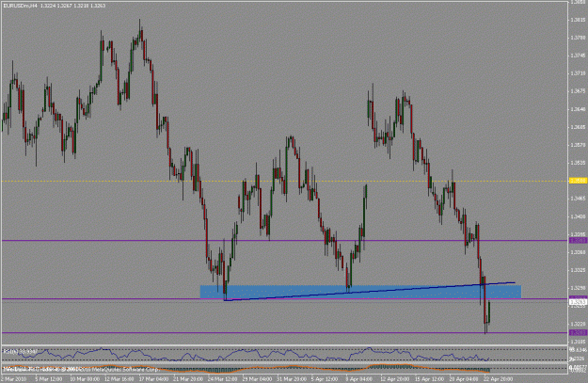Image resolution: width=588 pixels, height=383 pixels.
Task: Click the white current price label
Action: (578, 301)
